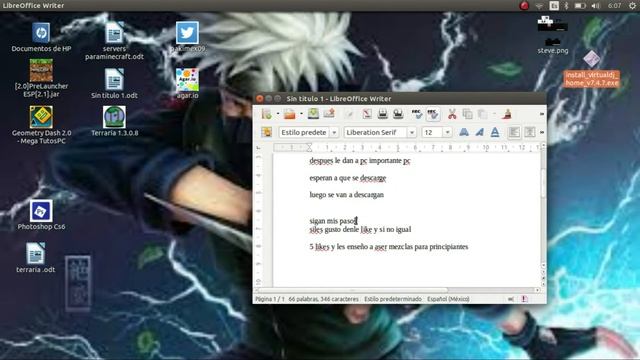Open Documentos de HP desktop icon

click(x=41, y=37)
